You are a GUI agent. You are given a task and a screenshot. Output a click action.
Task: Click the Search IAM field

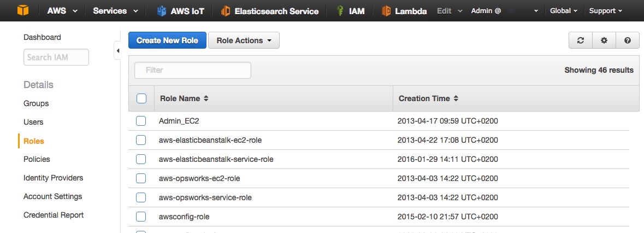(56, 57)
